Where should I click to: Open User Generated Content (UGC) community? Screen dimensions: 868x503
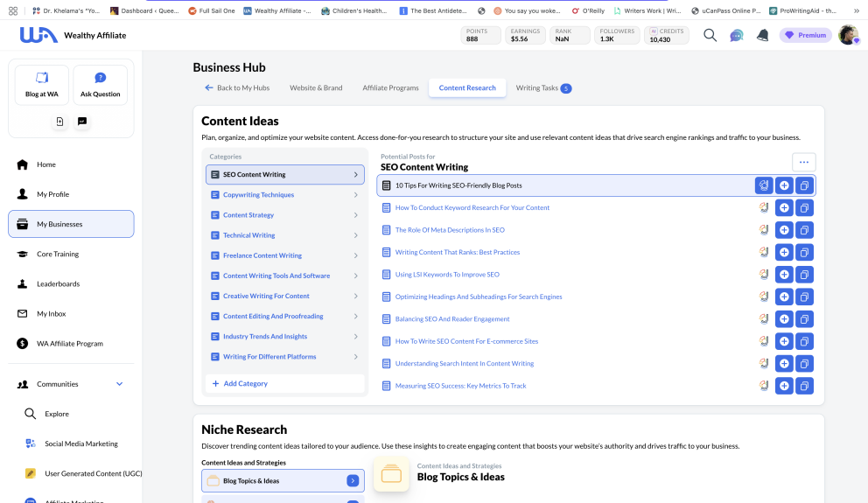[x=83, y=473]
